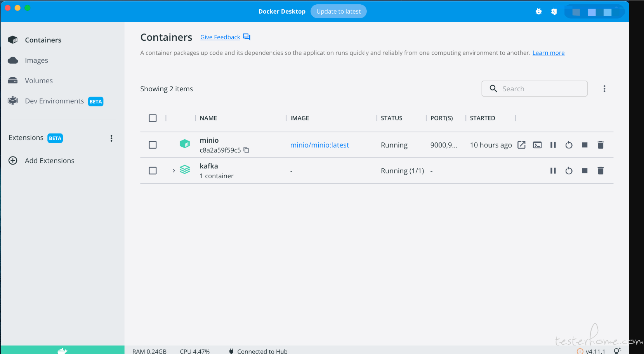Sort by the STATUS column header
Image resolution: width=644 pixels, height=354 pixels.
tap(391, 118)
